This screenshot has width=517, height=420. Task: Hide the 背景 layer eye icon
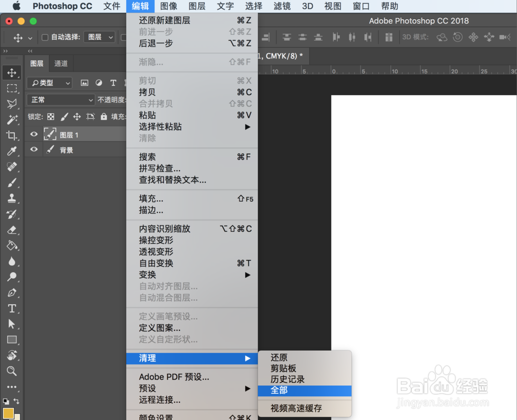tap(34, 149)
